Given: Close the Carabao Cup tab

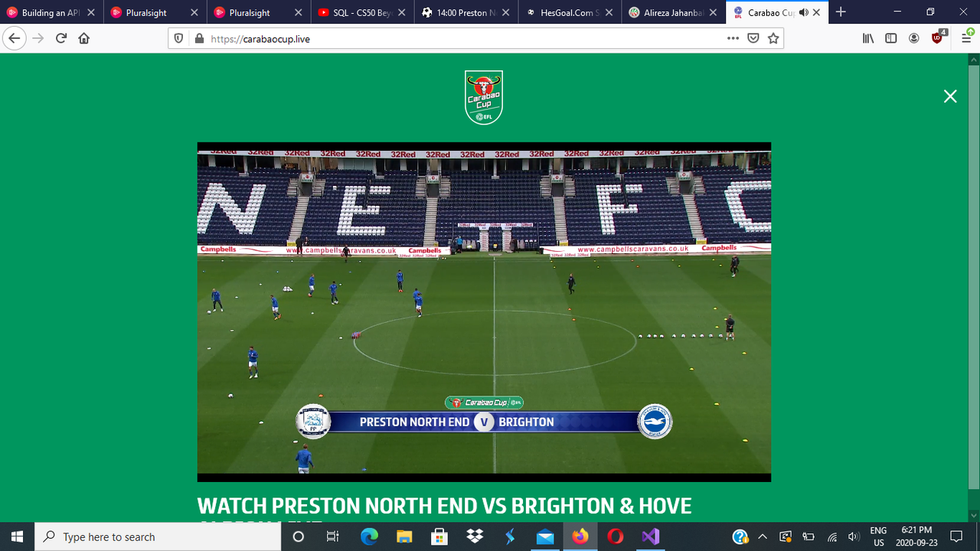Looking at the screenshot, I should 816,12.
